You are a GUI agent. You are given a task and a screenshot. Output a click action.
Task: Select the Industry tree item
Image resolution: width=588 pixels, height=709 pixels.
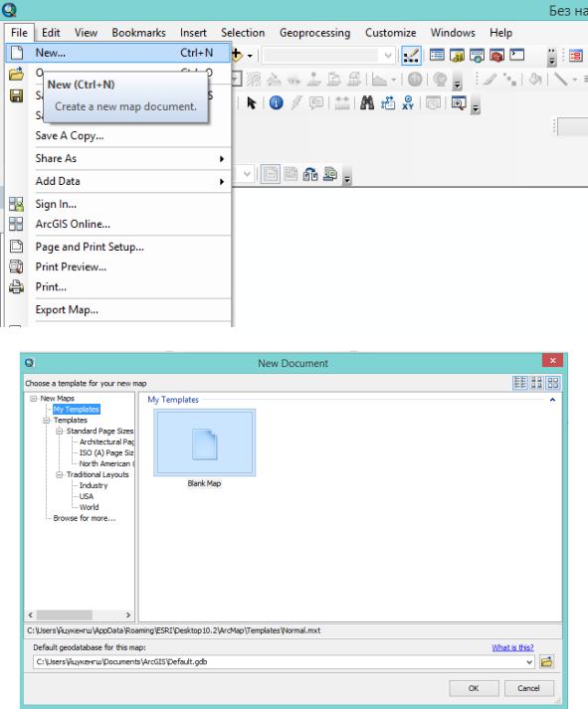click(94, 485)
